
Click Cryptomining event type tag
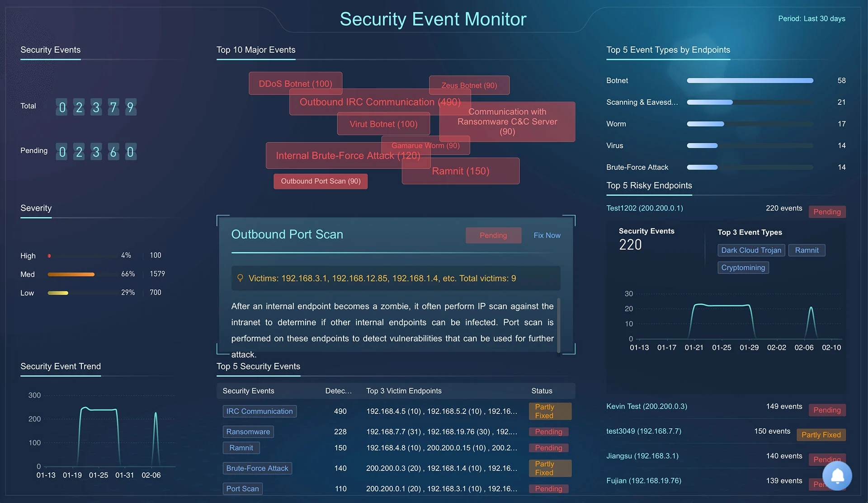pyautogui.click(x=743, y=268)
